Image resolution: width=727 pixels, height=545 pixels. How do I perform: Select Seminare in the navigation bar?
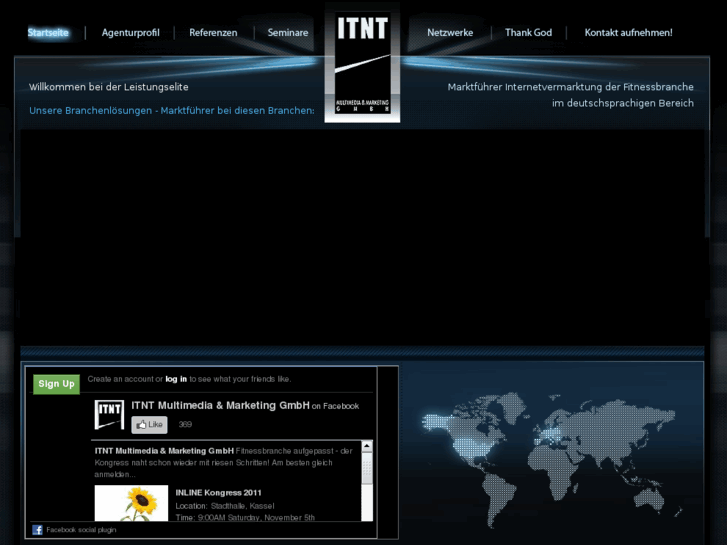tap(288, 32)
